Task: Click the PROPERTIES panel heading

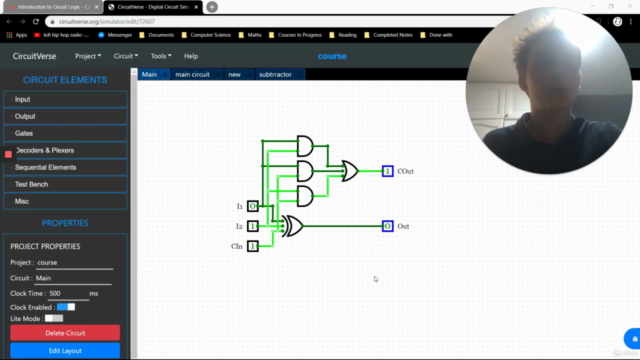Action: click(x=65, y=223)
